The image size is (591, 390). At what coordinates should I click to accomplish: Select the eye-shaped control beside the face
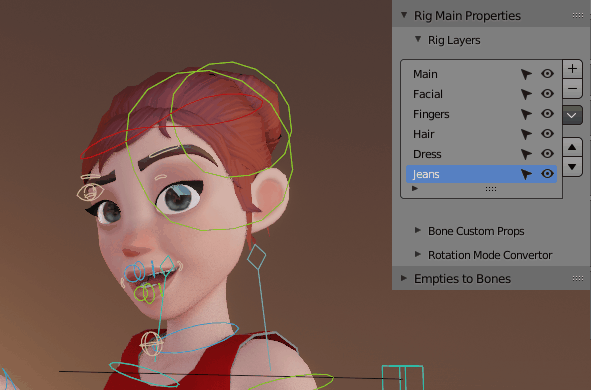(x=90, y=192)
